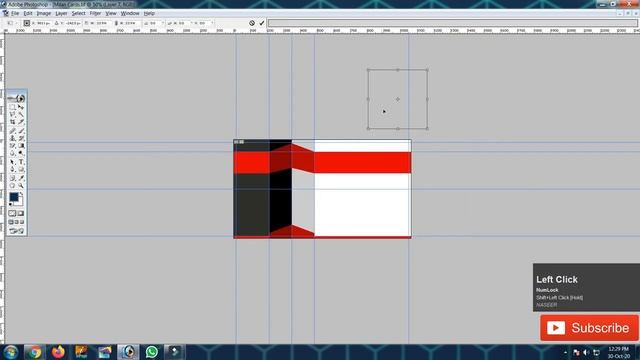
Task: Select the Dodge tool
Action: (x=21, y=153)
